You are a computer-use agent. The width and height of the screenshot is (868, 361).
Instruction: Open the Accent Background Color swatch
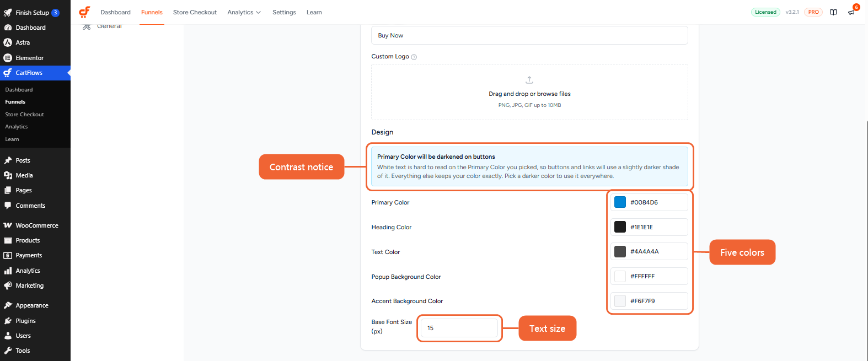(x=620, y=301)
